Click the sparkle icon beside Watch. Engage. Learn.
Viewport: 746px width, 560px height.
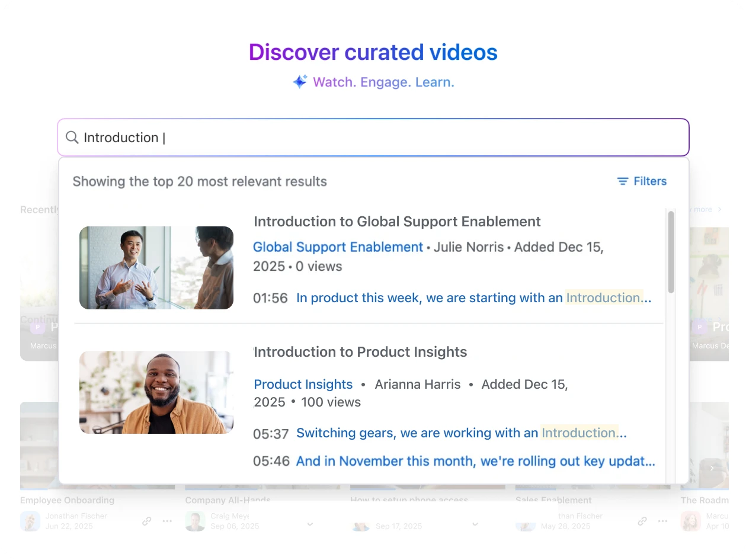point(299,81)
